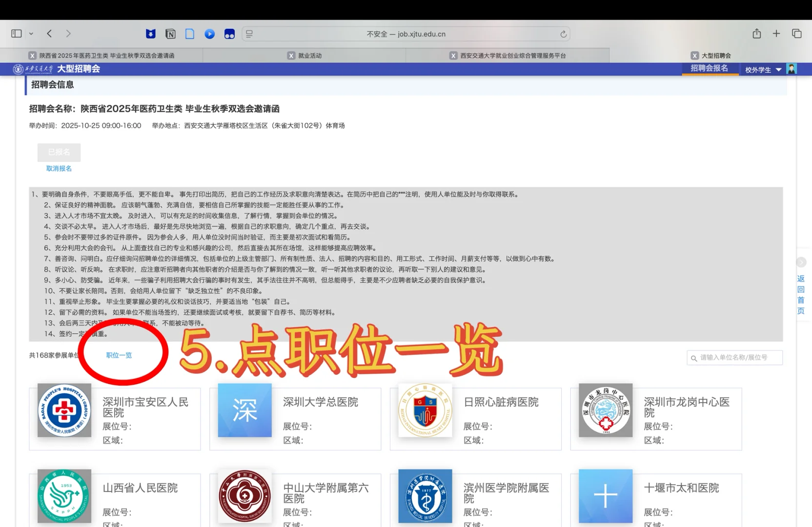Open the 滨州医学院附属医院 company name

click(506, 493)
